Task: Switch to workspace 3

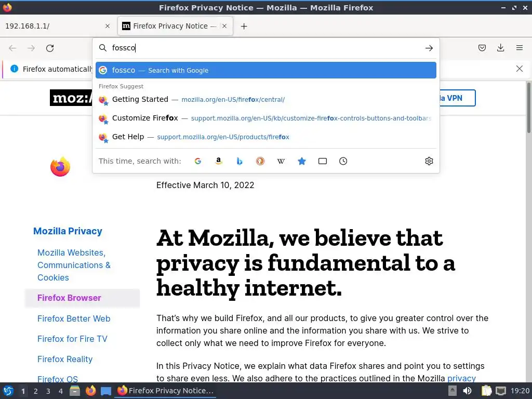Action: tap(48, 391)
